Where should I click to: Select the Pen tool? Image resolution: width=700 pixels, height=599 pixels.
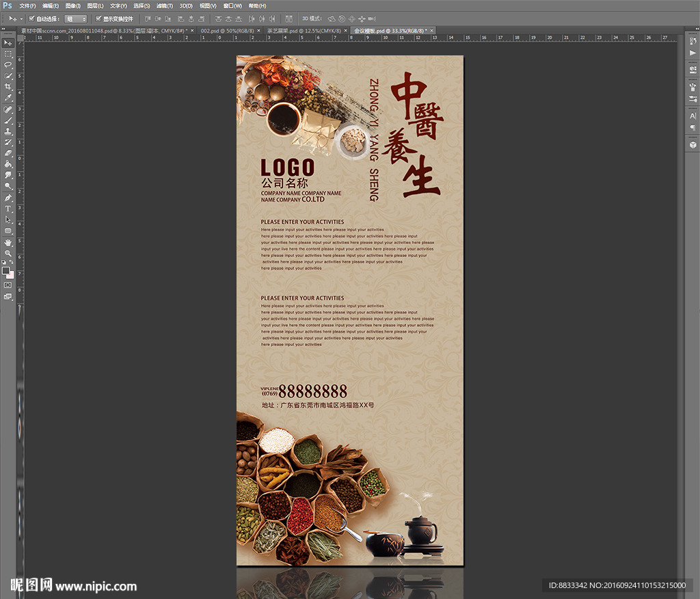(x=8, y=198)
